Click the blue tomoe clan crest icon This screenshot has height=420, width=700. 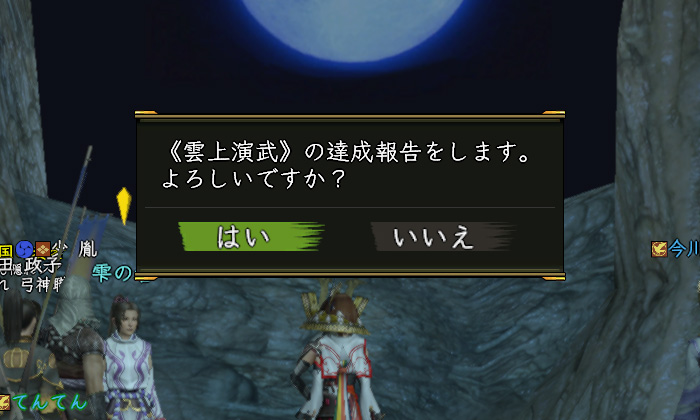tap(24, 250)
